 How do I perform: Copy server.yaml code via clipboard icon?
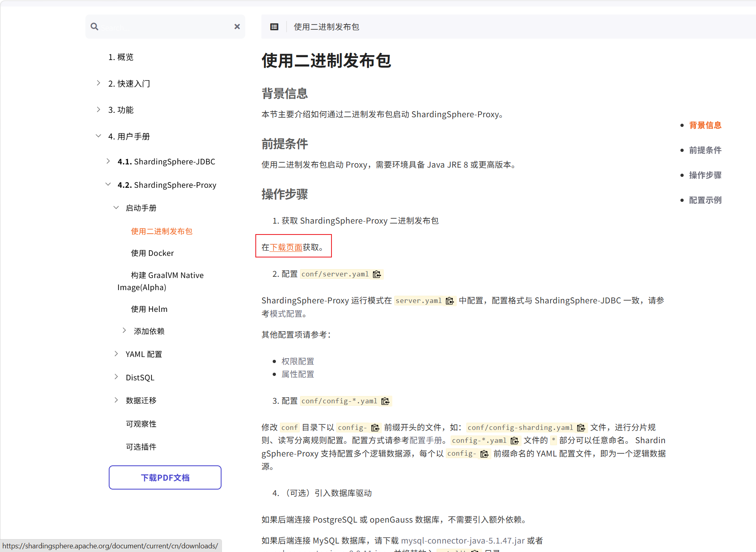click(450, 301)
